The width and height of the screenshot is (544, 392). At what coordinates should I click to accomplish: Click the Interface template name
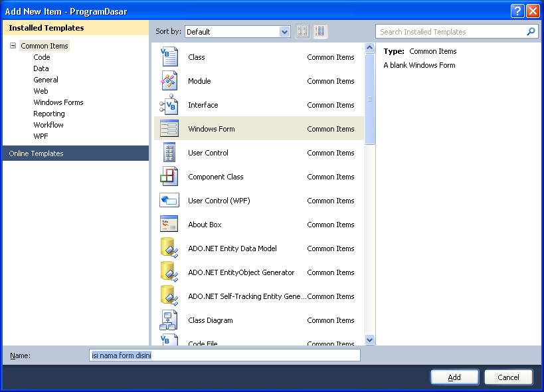pos(203,105)
